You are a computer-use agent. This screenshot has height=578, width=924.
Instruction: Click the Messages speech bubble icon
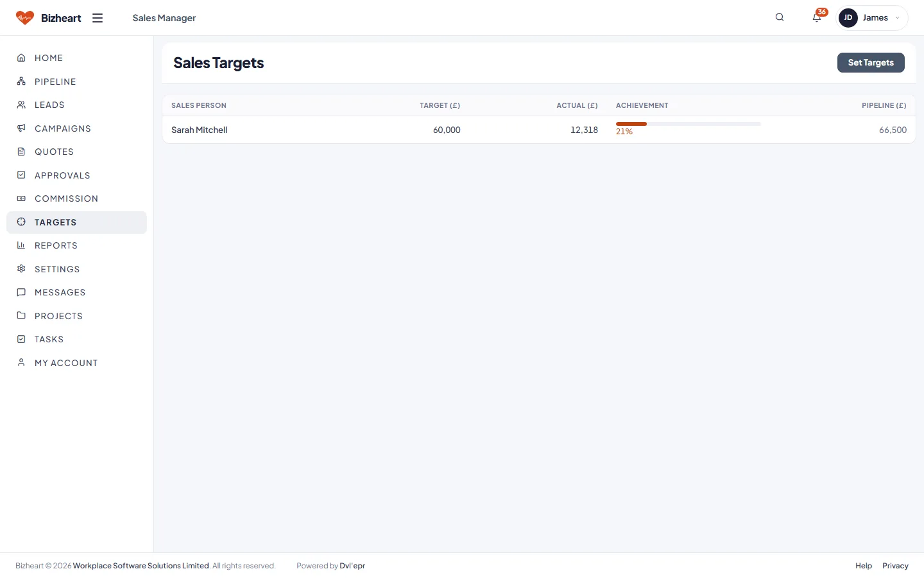click(21, 292)
